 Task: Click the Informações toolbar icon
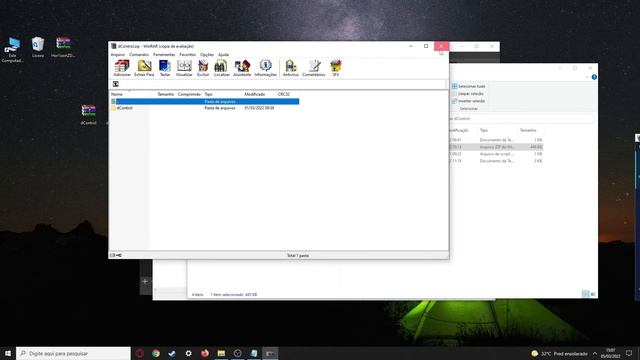(266, 68)
